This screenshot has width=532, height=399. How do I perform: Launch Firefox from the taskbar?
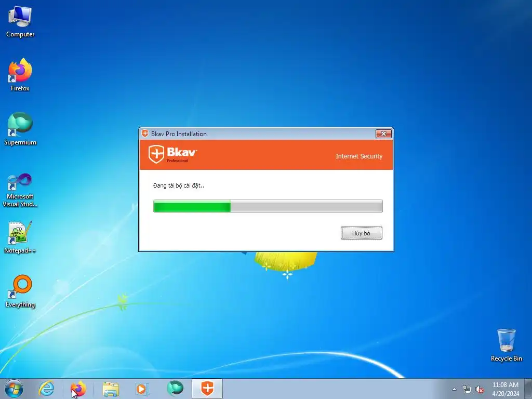[78, 389]
